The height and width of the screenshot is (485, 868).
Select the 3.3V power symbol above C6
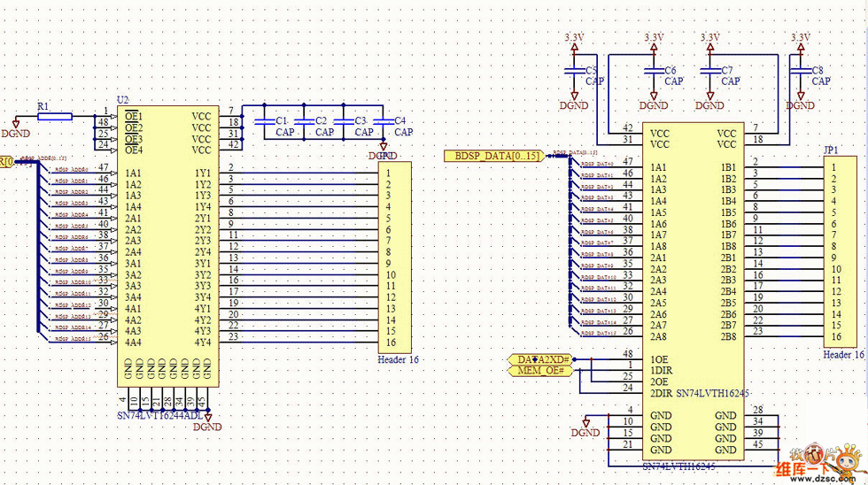click(654, 39)
